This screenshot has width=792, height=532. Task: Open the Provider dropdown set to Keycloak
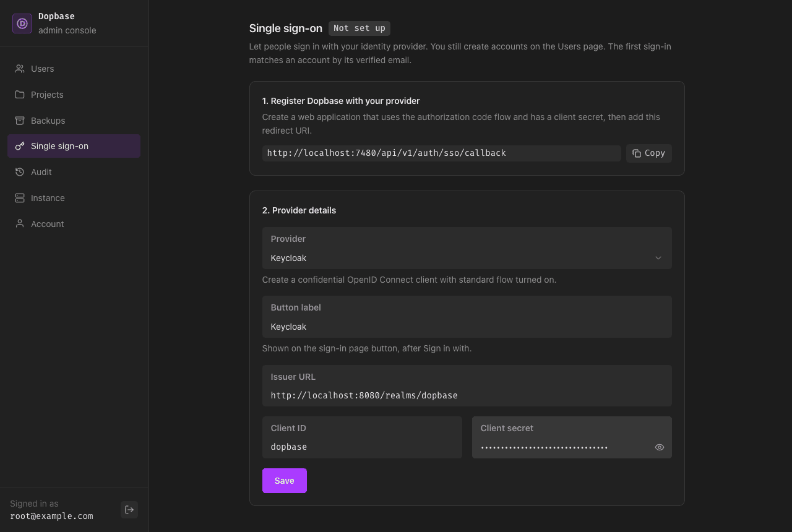pyautogui.click(x=467, y=248)
